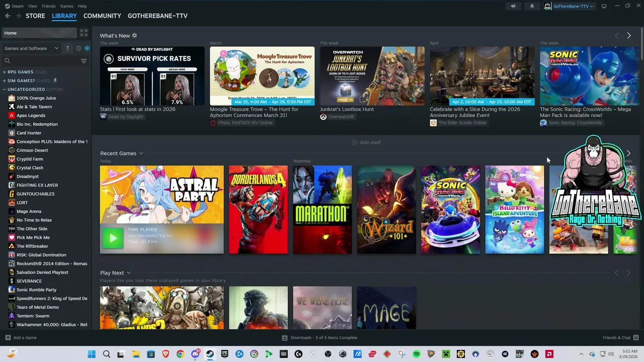Reverse sort order with the up arrow
The image size is (644, 362).
(67, 48)
